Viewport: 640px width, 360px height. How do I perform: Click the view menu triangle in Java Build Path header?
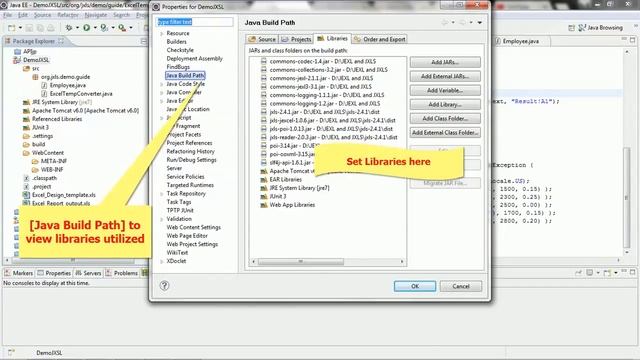pyautogui.click(x=480, y=22)
